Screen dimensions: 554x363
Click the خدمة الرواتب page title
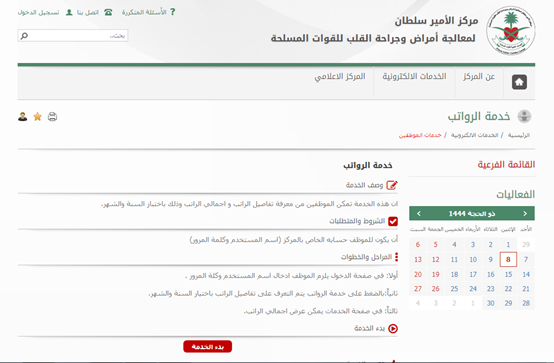(479, 116)
